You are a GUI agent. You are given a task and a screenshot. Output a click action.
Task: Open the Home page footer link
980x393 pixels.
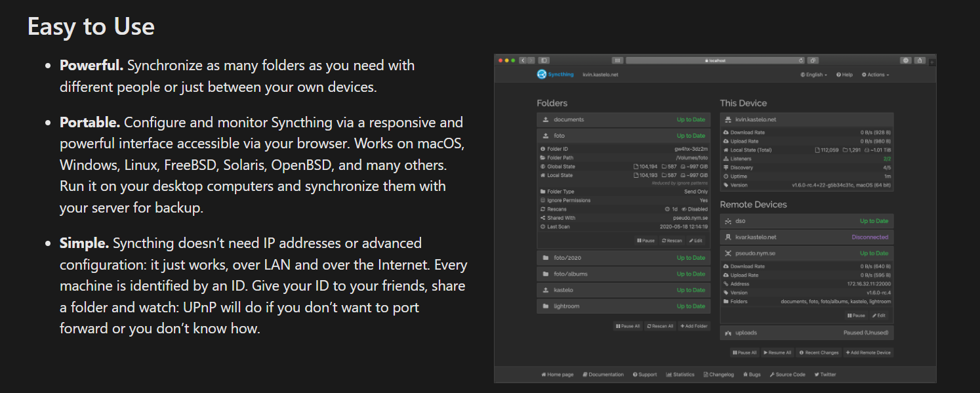pos(558,375)
